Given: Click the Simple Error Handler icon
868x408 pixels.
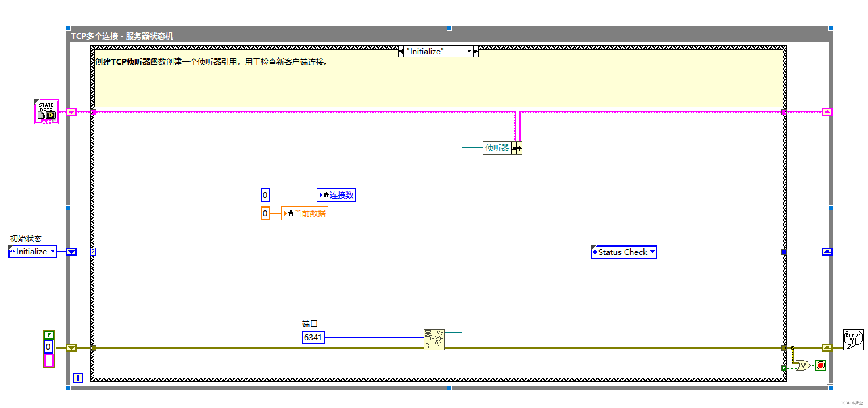Looking at the screenshot, I should tap(853, 339).
